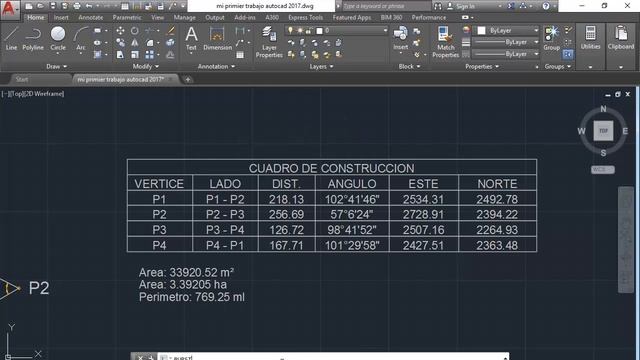This screenshot has height=360, width=640.
Task: Click the Explode tool icon
Action: pos(171,42)
